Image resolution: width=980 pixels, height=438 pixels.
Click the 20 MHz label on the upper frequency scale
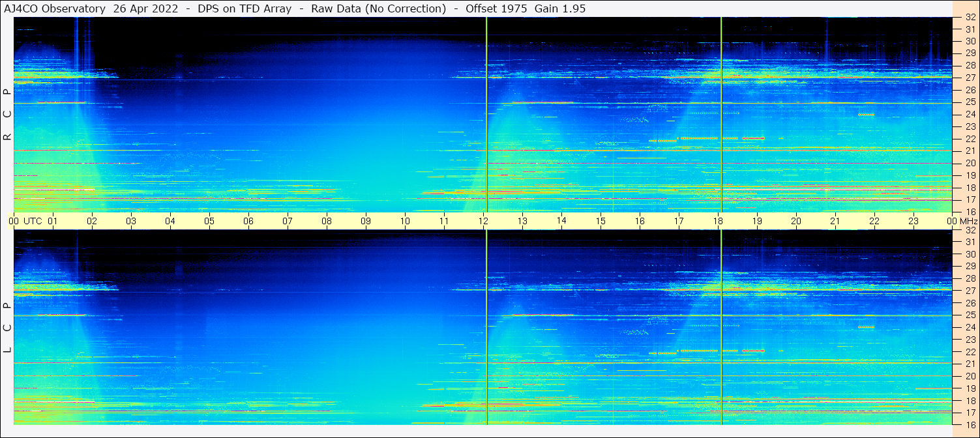970,163
